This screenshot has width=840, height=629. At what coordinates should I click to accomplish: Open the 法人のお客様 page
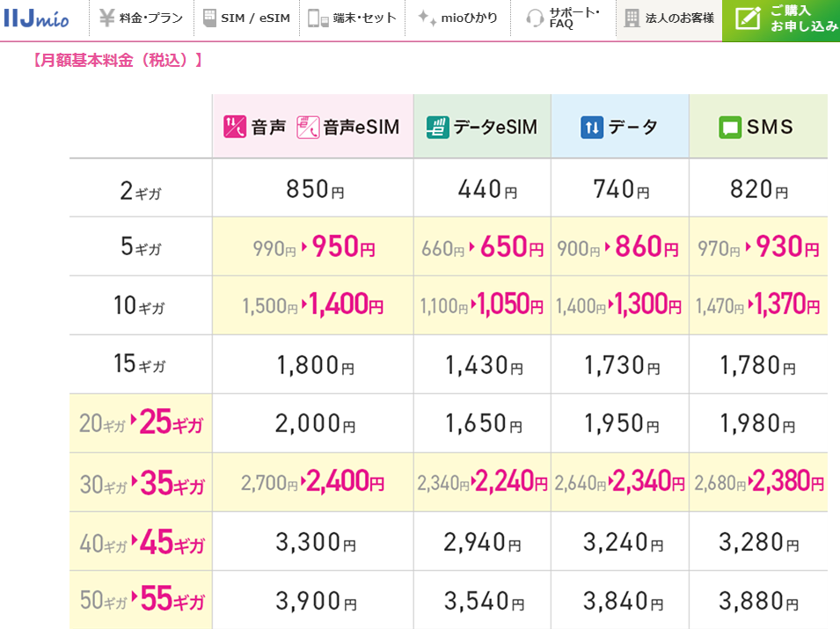[x=669, y=18]
